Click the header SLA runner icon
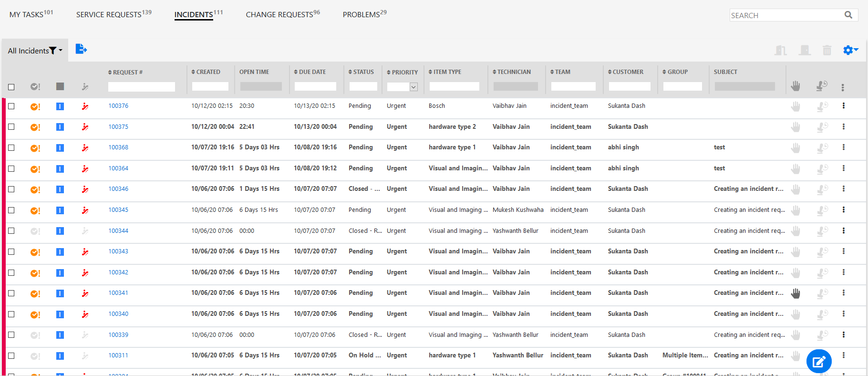Viewport: 868px width, 376px height. coord(85,86)
